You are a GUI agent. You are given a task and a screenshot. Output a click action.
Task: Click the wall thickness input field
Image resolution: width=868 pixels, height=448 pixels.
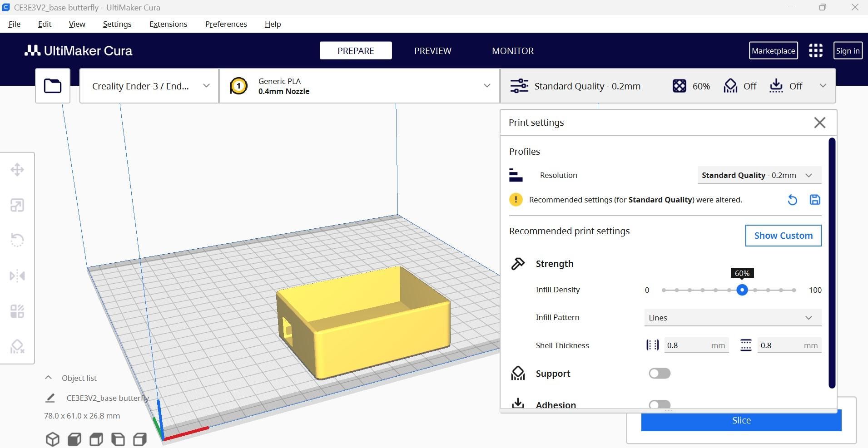pos(696,345)
